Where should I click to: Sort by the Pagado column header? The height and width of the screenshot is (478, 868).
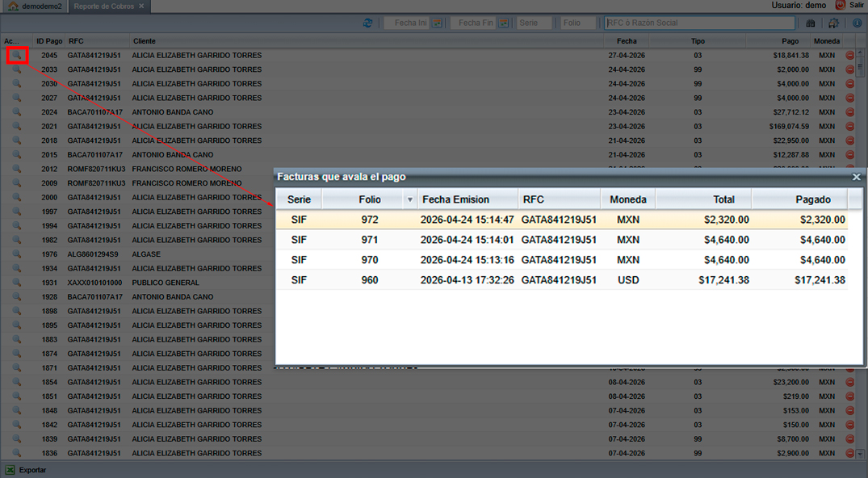click(812, 199)
